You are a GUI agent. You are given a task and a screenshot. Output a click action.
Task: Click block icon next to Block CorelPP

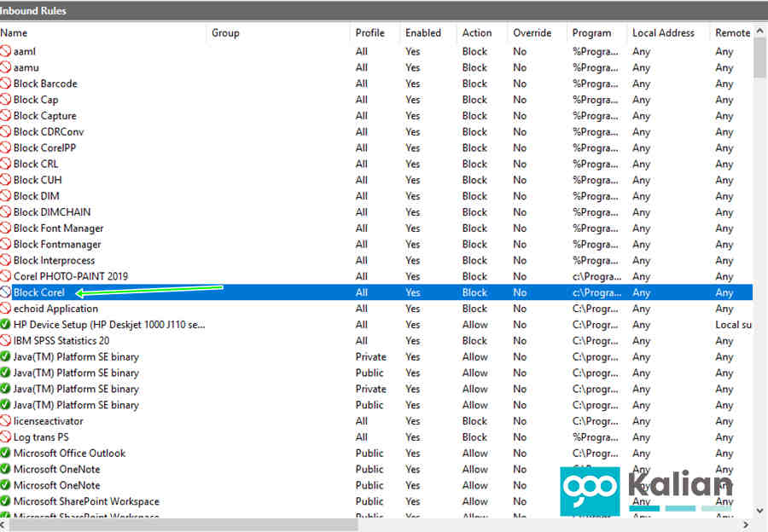5,147
